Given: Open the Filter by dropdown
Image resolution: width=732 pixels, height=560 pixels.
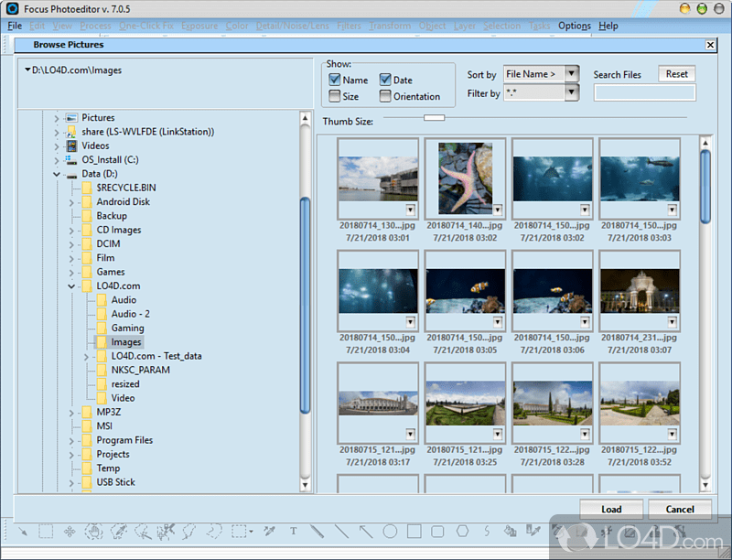Looking at the screenshot, I should tap(572, 92).
